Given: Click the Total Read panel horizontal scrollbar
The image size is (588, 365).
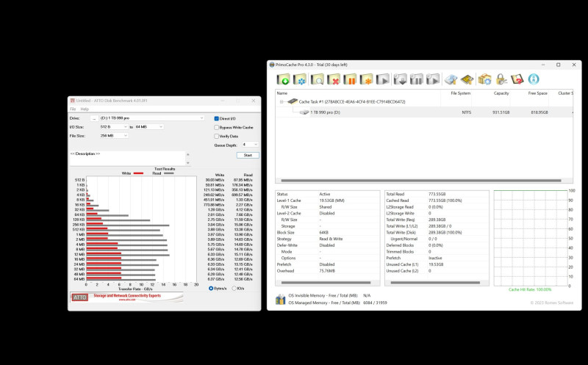Looking at the screenshot, I should click(x=435, y=283).
